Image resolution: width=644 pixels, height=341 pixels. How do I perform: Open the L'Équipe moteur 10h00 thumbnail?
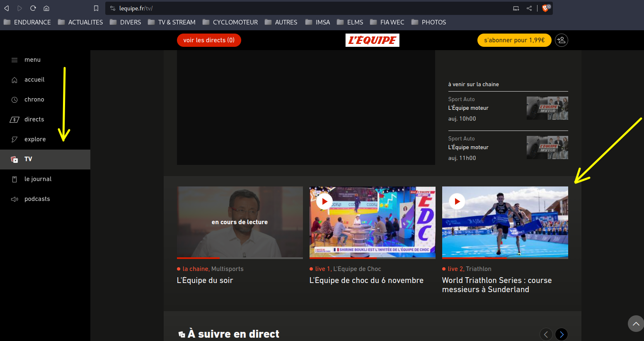coord(547,108)
